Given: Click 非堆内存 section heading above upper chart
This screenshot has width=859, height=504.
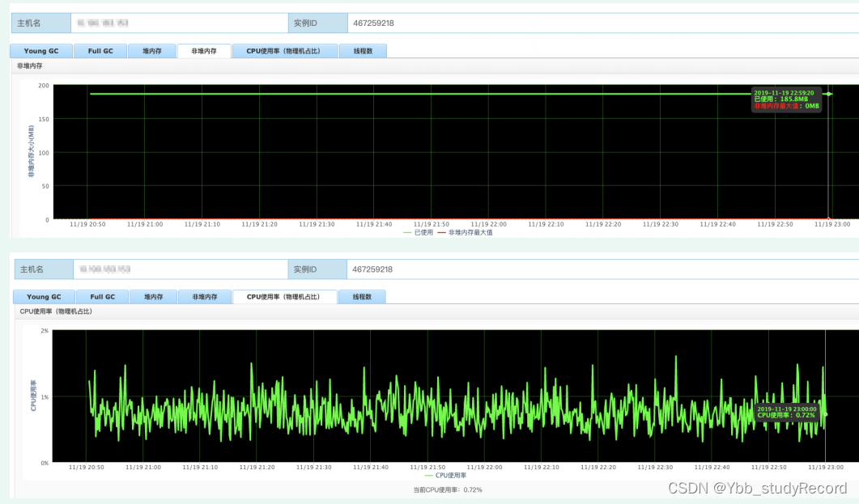Looking at the screenshot, I should tap(30, 66).
